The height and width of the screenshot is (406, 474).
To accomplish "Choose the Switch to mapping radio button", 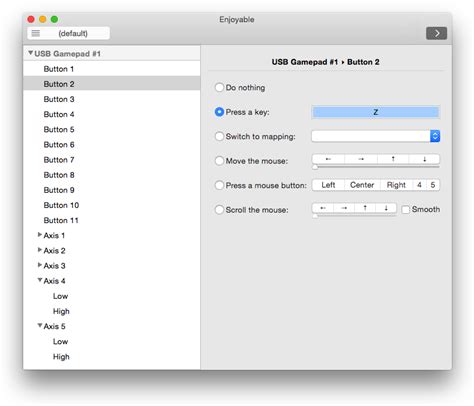I will (219, 136).
